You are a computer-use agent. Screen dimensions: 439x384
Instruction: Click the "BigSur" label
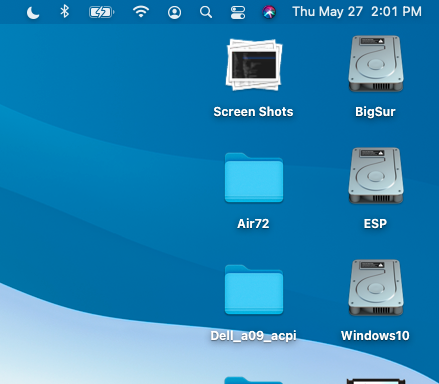click(375, 112)
